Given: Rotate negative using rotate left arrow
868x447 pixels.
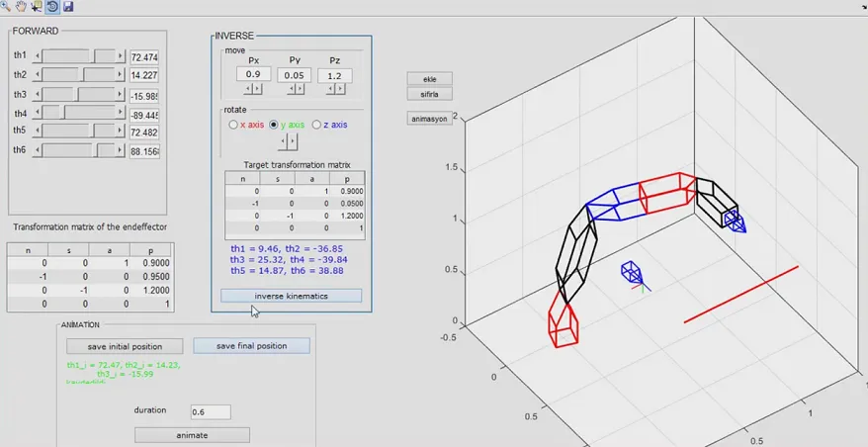Looking at the screenshot, I should point(283,141).
